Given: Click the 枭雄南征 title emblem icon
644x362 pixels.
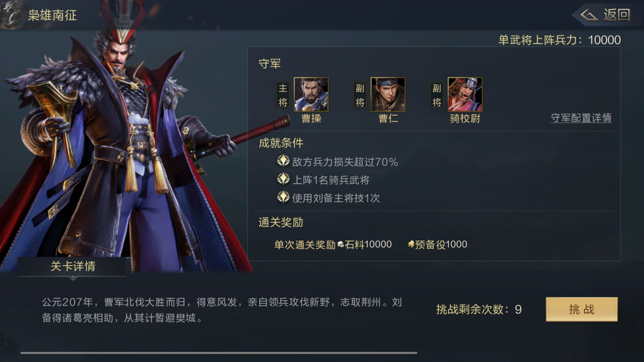Looking at the screenshot, I should (11, 14).
